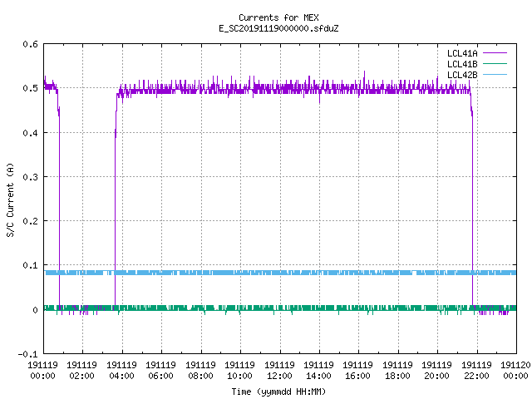Click the x-axis tick '191119 18:00'
The width and height of the screenshot is (532, 399).
(x=397, y=371)
